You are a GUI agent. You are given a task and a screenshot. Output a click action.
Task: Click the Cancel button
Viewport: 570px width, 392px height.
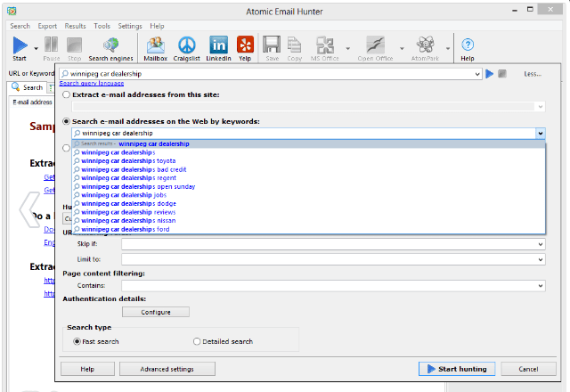528,369
